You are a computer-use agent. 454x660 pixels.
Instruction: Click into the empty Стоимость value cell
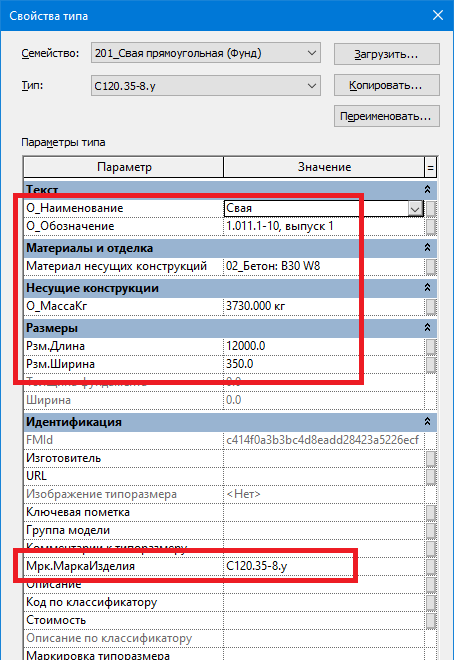click(324, 620)
